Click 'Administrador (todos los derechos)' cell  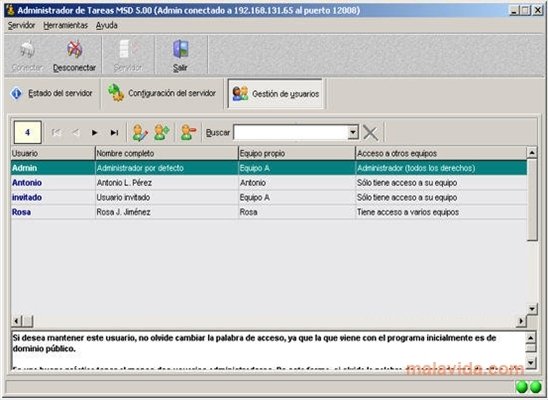(441, 168)
